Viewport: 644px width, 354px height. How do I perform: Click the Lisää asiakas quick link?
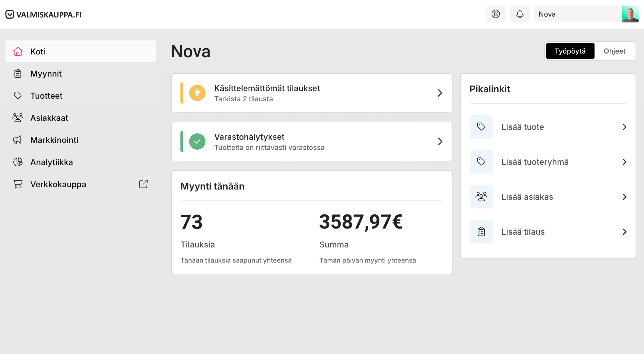[x=527, y=197]
